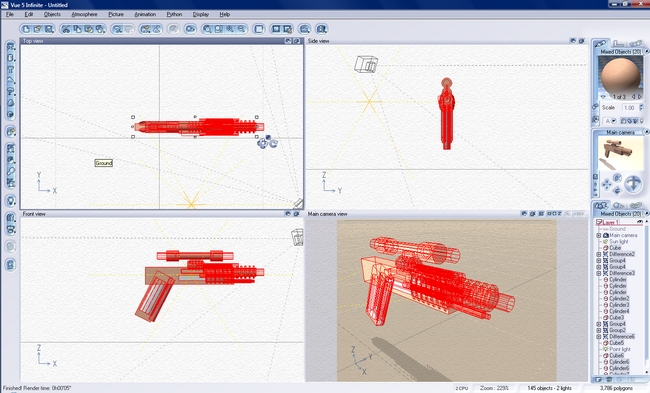This screenshot has width=650, height=393.
Task: Expand the Main camera tree node
Action: pyautogui.click(x=599, y=235)
